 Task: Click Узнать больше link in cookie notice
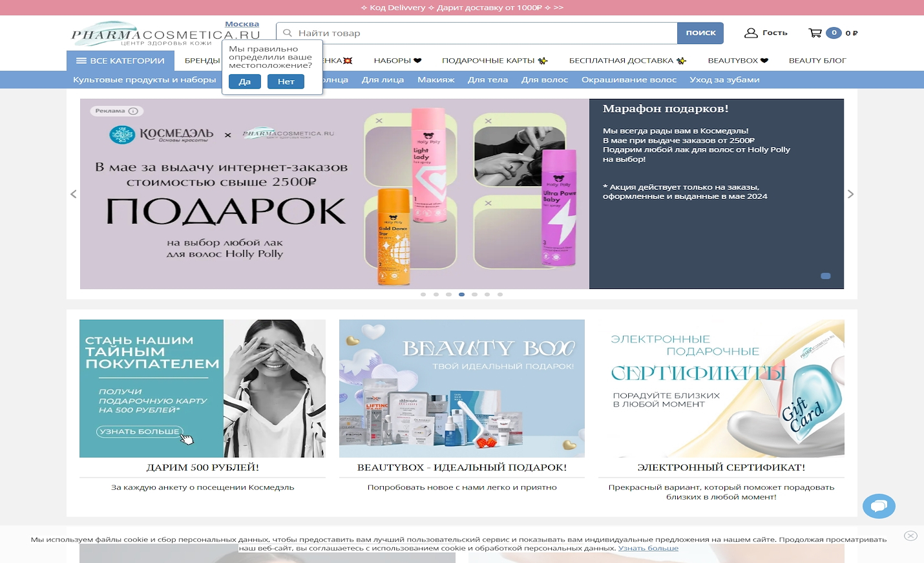tap(648, 548)
